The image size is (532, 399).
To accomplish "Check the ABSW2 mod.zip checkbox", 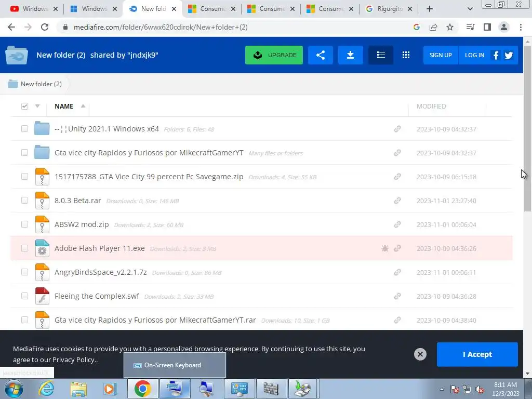I will [24, 224].
